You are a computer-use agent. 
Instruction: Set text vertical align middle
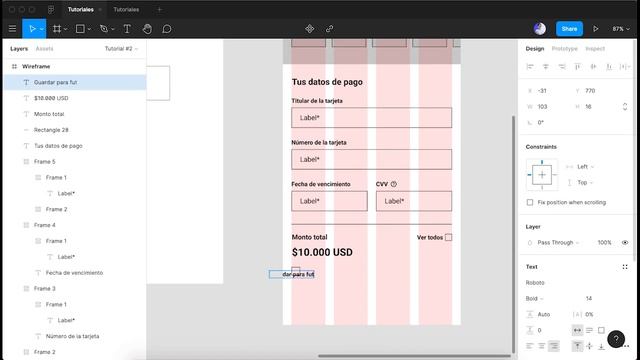[x=589, y=346]
